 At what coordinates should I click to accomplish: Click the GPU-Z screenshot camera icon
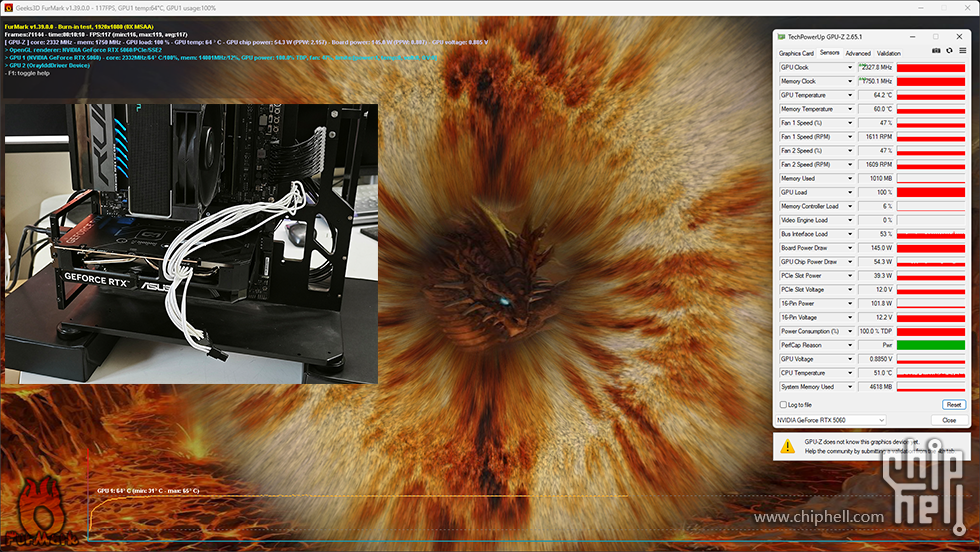click(936, 51)
